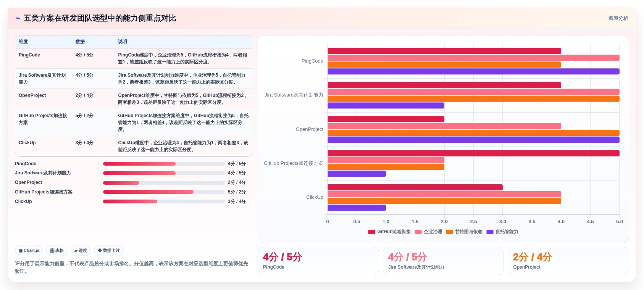Toggle 企业治理 legend color box
Viewport: 644px width, 290px height.
tap(418, 232)
